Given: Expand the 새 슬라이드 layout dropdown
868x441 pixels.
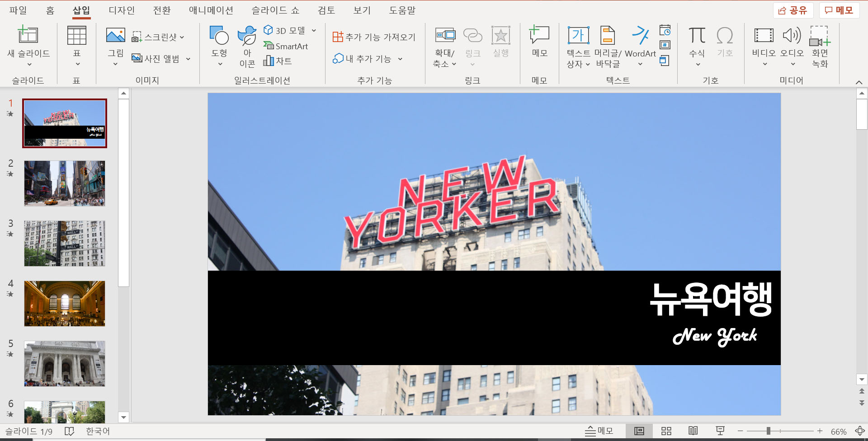Looking at the screenshot, I should (29, 65).
